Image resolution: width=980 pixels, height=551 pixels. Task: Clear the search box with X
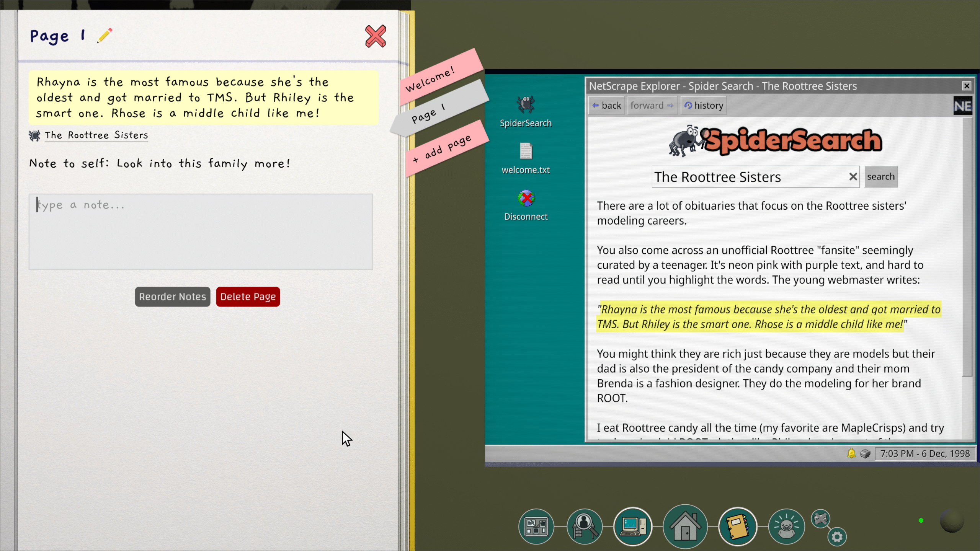pyautogui.click(x=853, y=176)
